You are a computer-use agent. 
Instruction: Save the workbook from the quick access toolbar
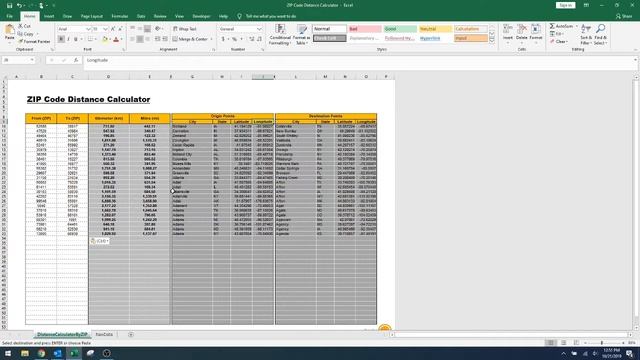click(x=9, y=5)
